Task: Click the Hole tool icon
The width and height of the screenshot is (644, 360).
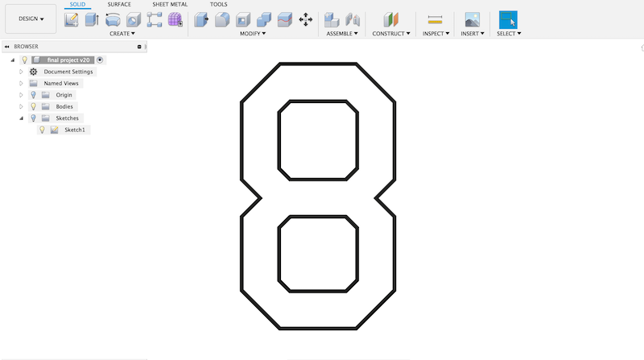Action: 134,19
